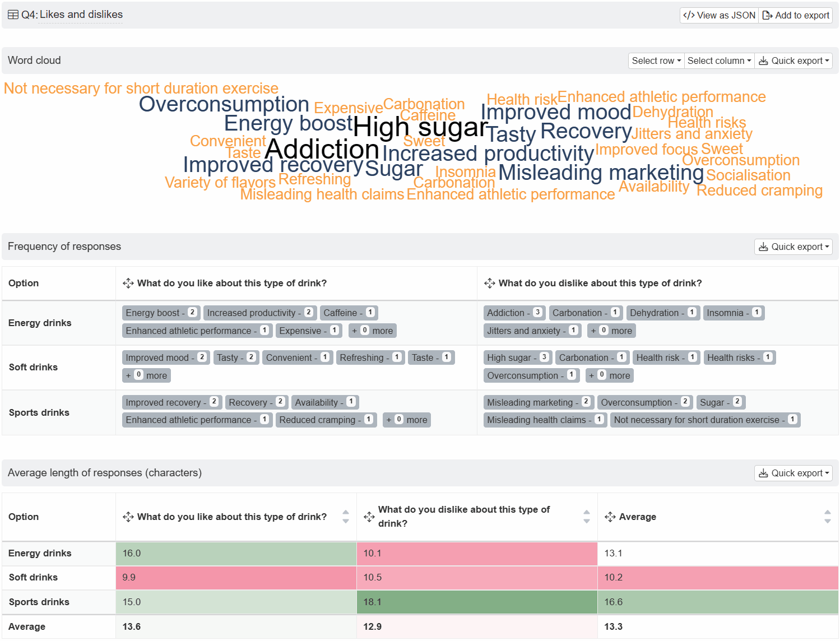Viewport: 840px width, 641px height.
Task: Click move icon beside 'dislike' column in Frequency table
Action: pyautogui.click(x=490, y=283)
